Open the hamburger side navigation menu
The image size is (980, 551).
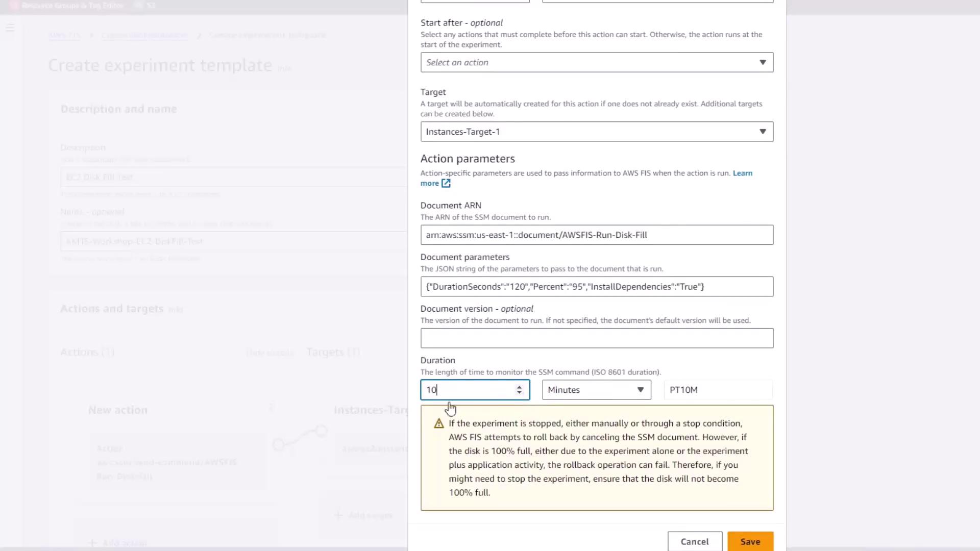[10, 28]
